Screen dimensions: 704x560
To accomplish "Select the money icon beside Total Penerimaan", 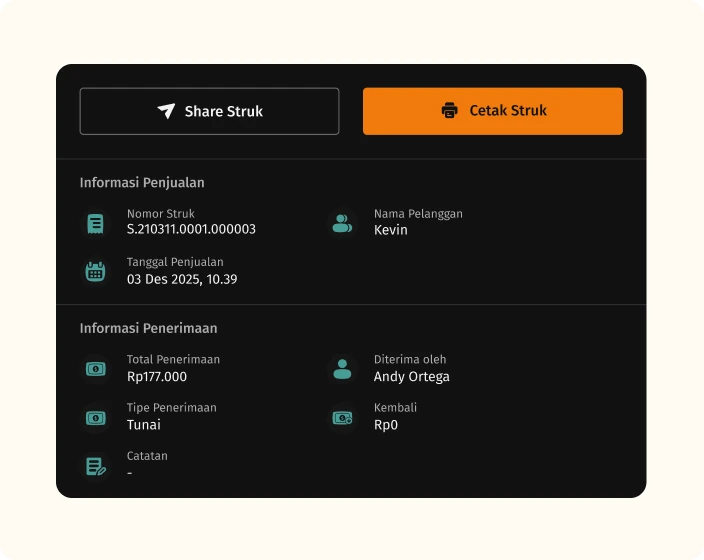I will 95,369.
